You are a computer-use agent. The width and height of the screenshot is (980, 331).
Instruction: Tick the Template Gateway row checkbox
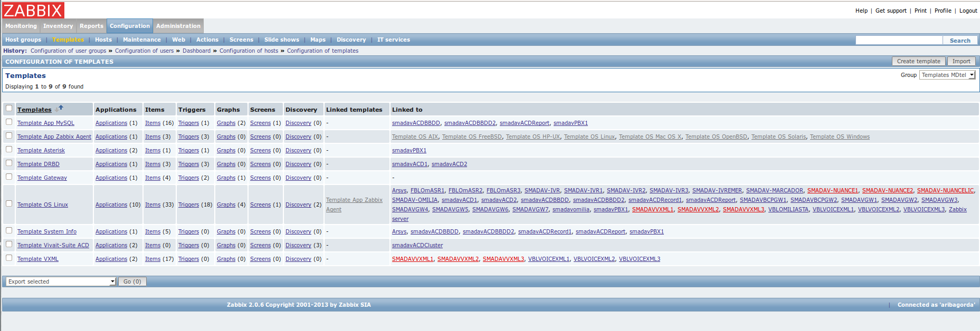point(9,177)
